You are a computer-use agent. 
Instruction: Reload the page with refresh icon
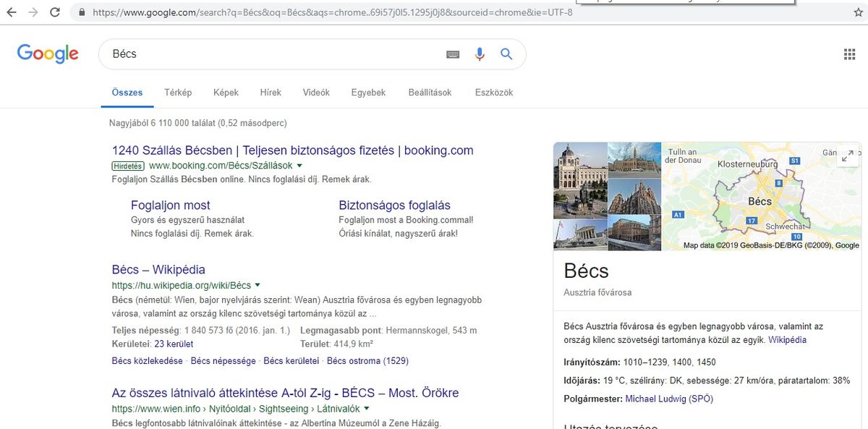pos(55,12)
